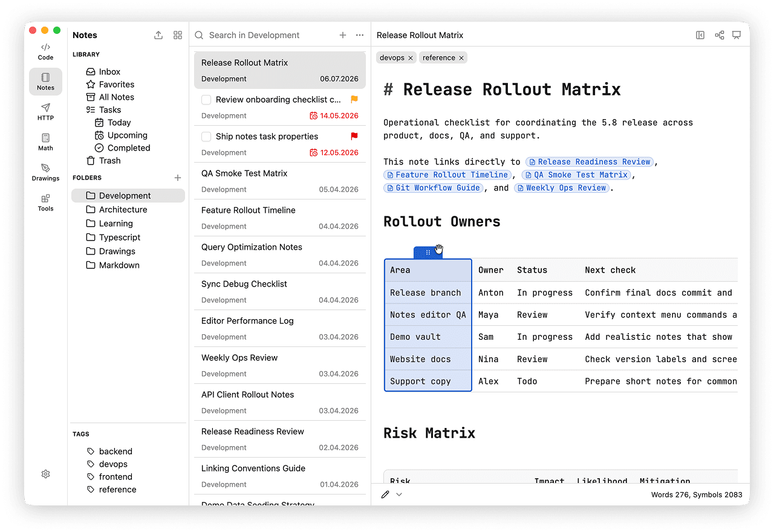Click the Website docs table cell
774x532 pixels.
pos(428,359)
